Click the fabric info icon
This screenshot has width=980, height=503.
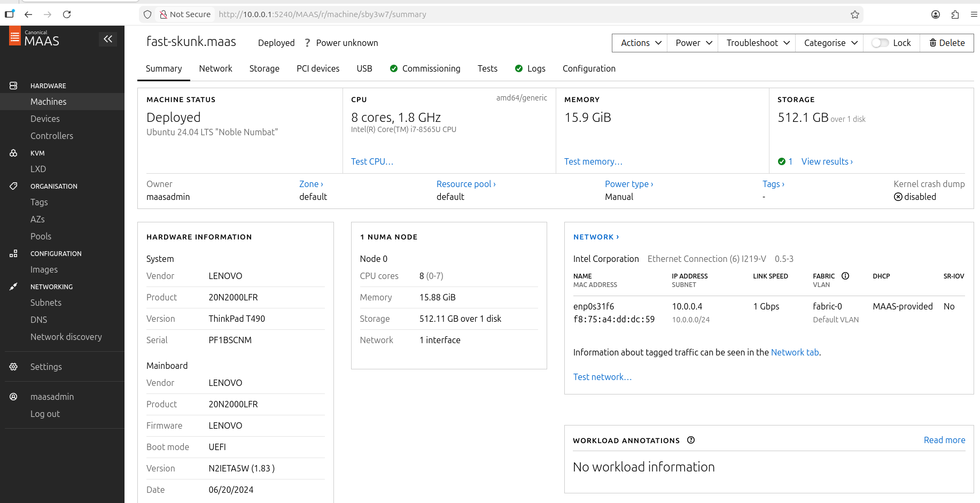coord(845,276)
